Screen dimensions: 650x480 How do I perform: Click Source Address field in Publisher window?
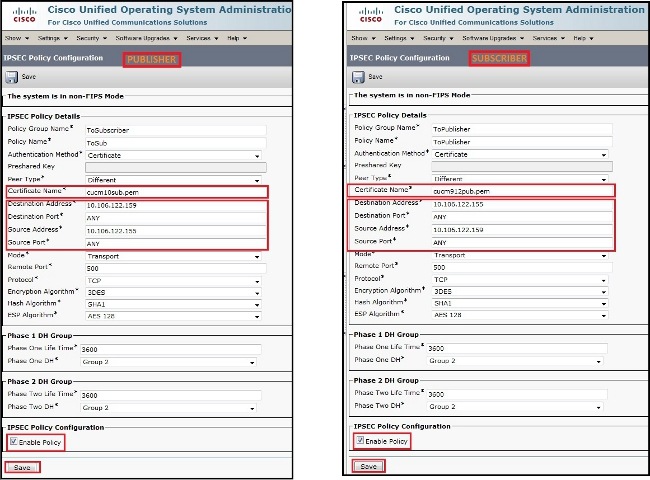pyautogui.click(x=176, y=231)
